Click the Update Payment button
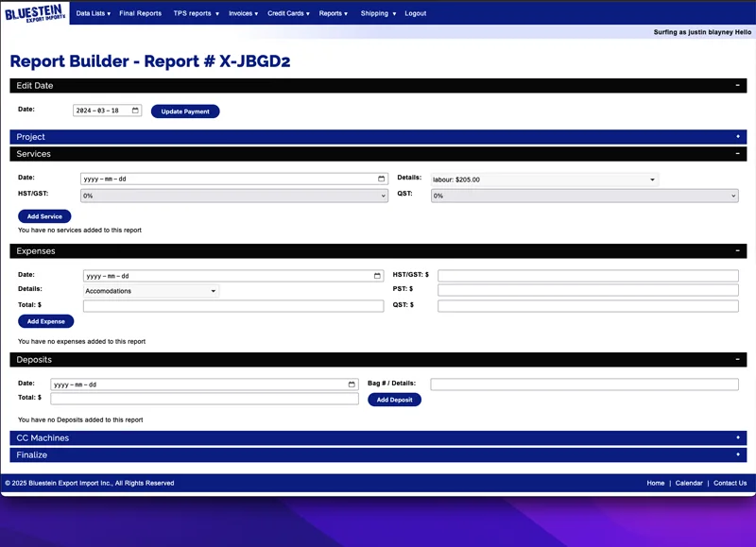Screen dimensions: 756x547 [x=185, y=111]
